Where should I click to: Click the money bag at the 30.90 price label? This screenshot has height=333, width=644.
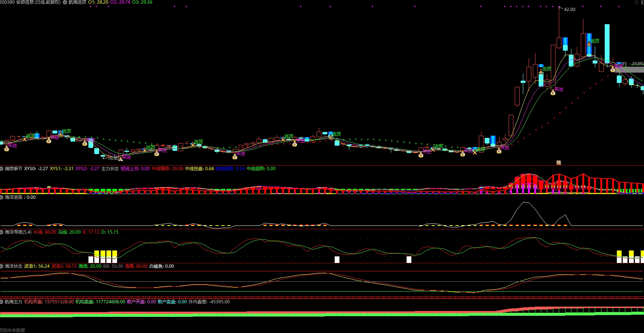[612, 69]
